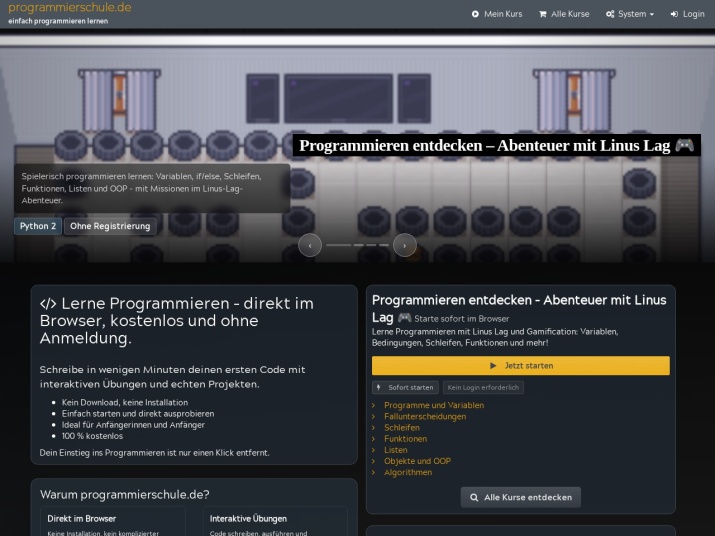Screen dimensions: 715x536
Task: Open the Algorithmen chapter link
Action: [x=408, y=472]
